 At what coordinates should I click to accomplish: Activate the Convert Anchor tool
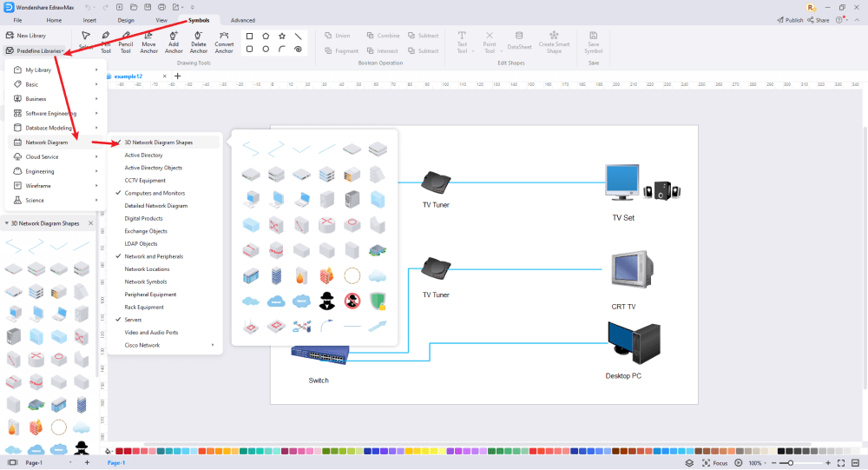[224, 43]
